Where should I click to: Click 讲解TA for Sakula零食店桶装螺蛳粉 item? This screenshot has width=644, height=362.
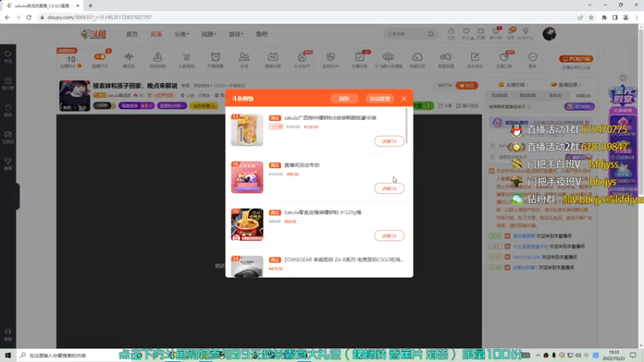(389, 236)
